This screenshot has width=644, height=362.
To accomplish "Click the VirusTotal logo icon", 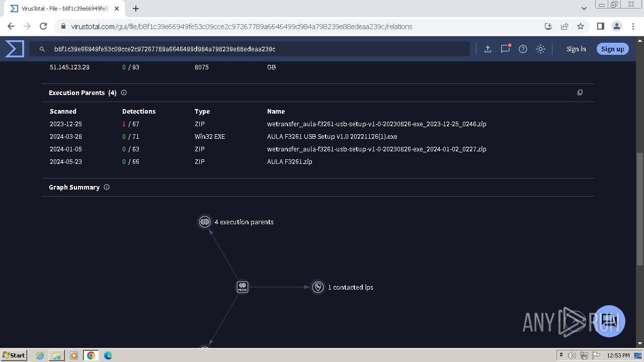I will [15, 49].
